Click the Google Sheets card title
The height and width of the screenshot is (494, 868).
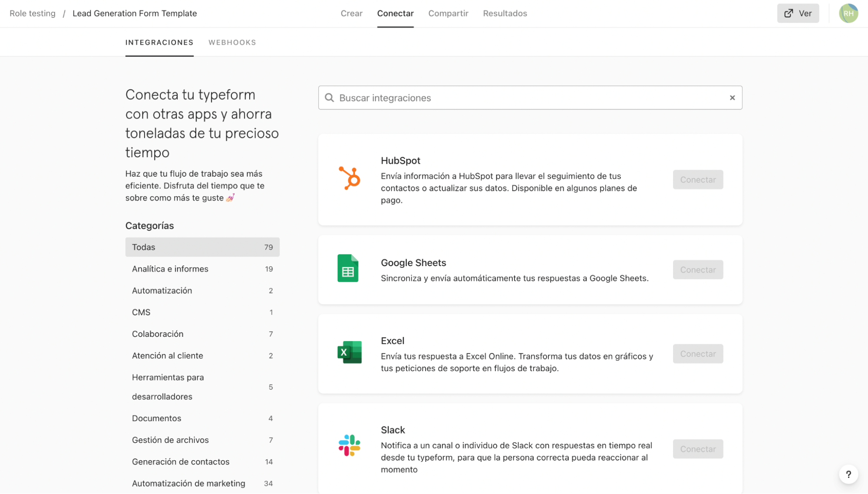413,263
